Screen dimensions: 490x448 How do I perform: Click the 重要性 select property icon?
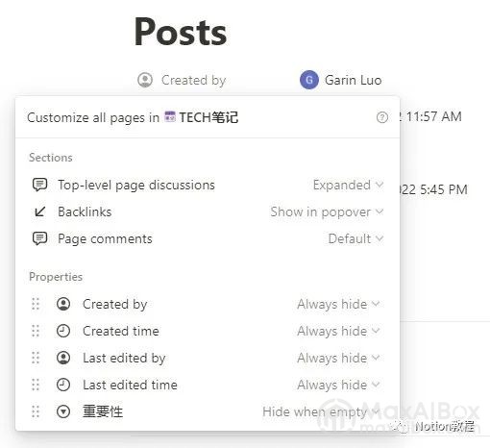pos(63,411)
